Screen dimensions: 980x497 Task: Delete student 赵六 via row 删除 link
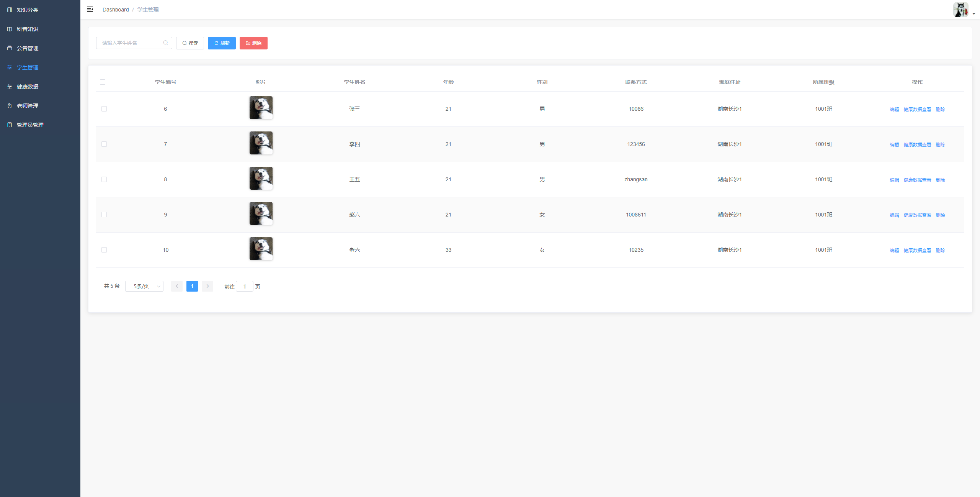(x=940, y=215)
